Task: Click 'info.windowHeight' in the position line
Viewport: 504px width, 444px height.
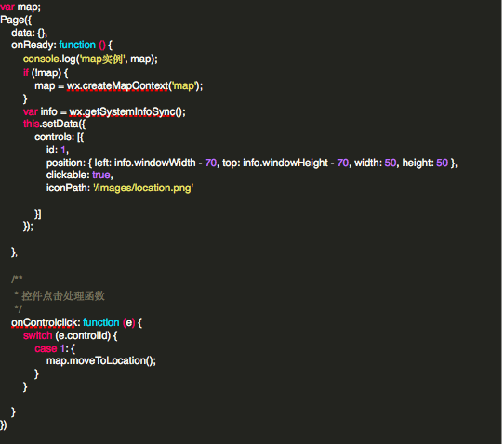Action: click(285, 163)
